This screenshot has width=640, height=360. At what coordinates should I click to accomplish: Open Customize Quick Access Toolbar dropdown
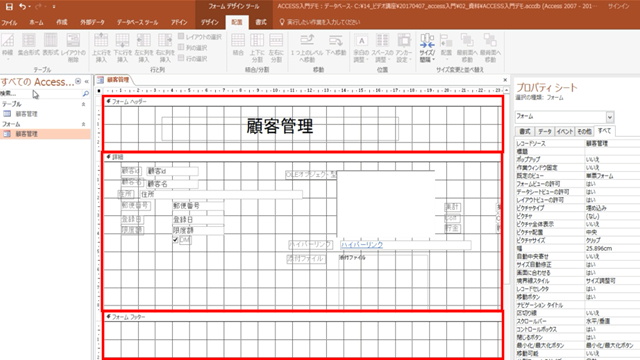(x=54, y=7)
